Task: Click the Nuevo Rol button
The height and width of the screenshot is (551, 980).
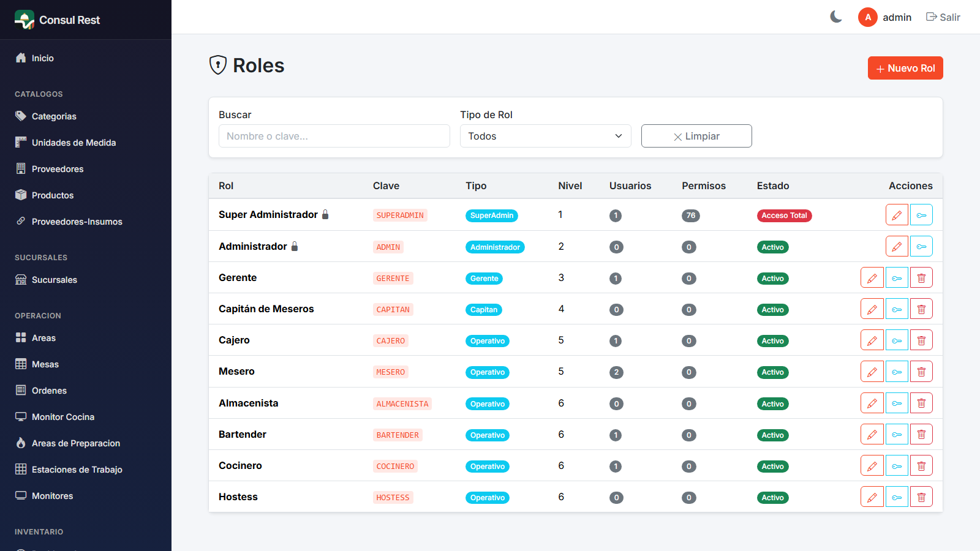Action: pyautogui.click(x=905, y=68)
